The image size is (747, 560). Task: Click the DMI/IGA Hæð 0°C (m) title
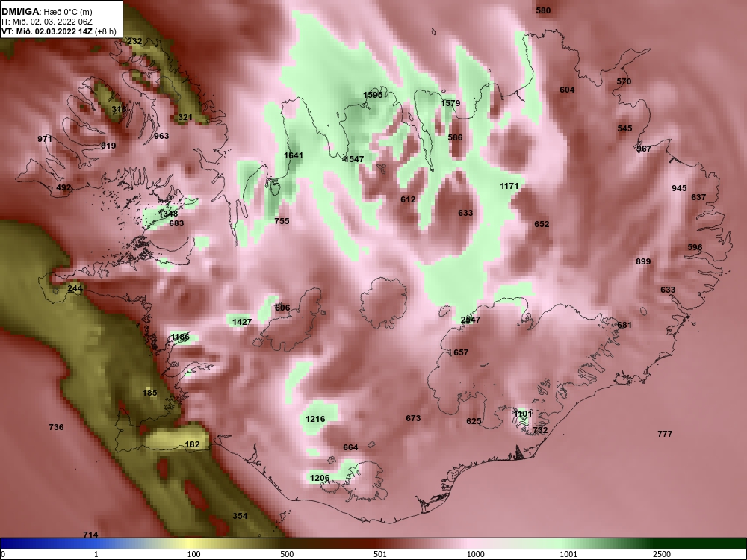pos(46,12)
